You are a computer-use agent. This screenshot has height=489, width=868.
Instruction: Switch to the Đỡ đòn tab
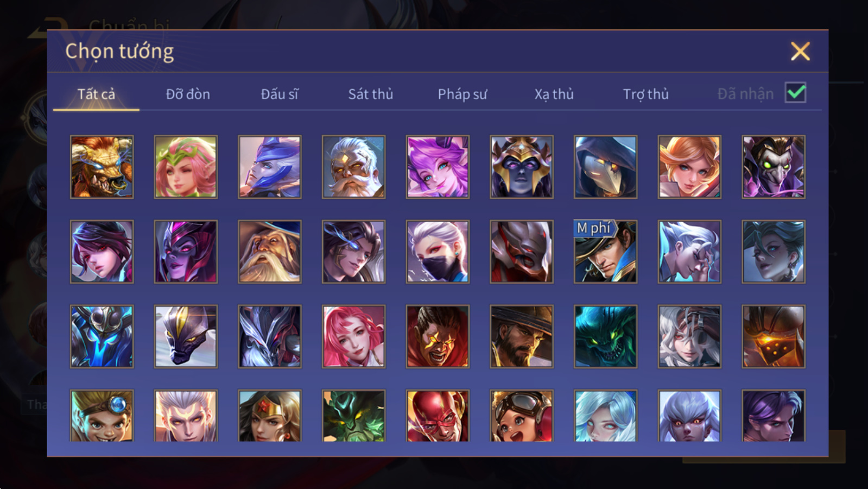click(188, 94)
